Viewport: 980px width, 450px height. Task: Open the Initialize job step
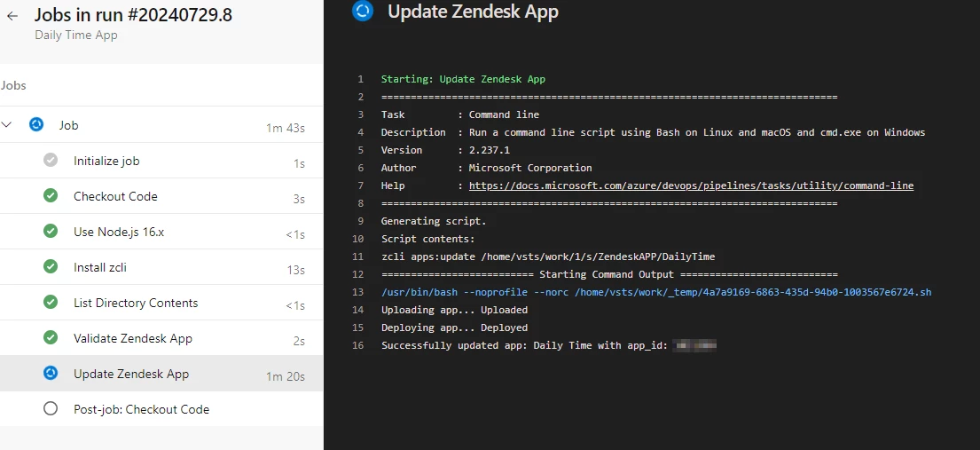click(x=161, y=161)
